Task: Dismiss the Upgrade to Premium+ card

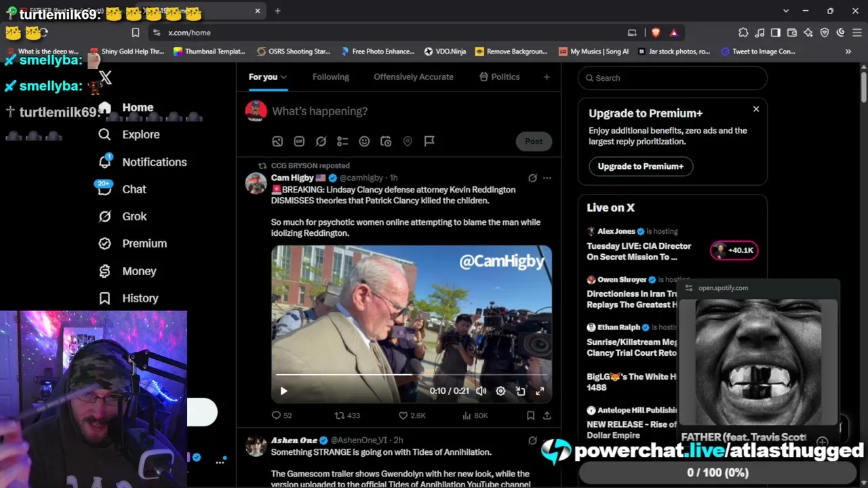Action: tap(756, 108)
